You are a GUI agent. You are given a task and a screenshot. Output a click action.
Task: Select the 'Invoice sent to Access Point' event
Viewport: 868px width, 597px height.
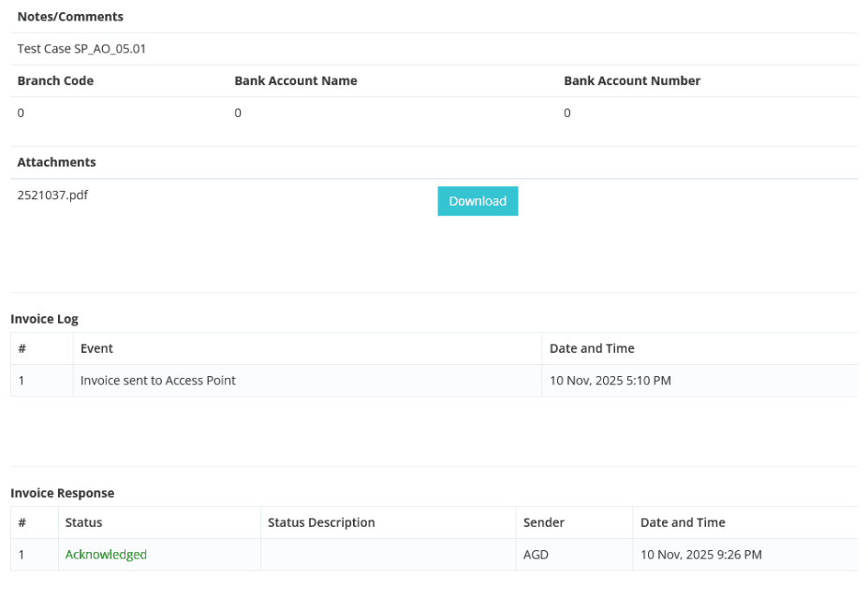click(x=158, y=381)
